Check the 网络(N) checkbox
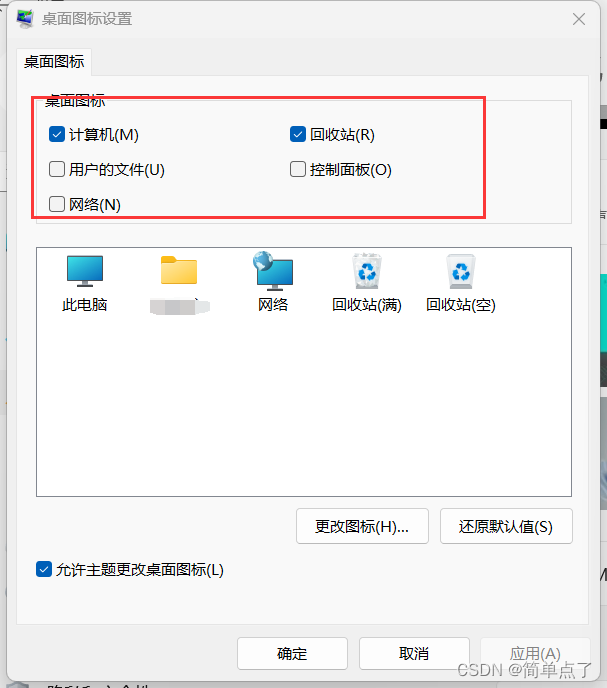This screenshot has width=607, height=688. (57, 204)
